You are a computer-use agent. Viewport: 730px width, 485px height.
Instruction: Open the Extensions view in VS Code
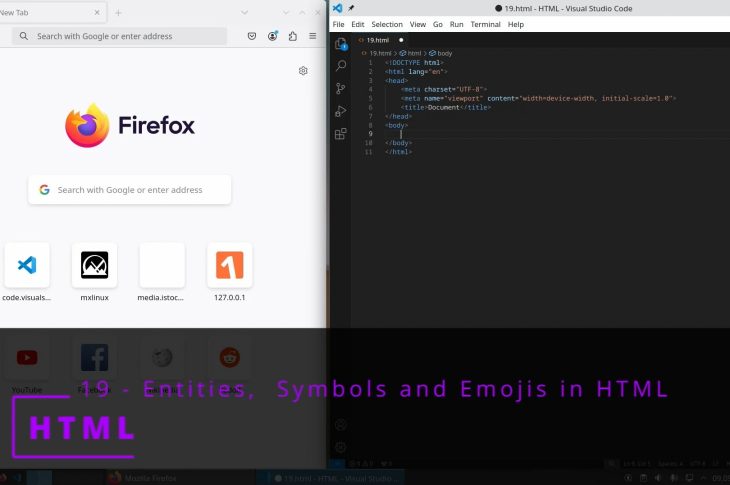point(341,133)
